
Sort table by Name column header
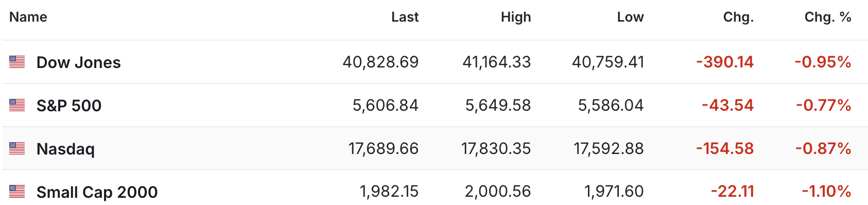point(28,17)
